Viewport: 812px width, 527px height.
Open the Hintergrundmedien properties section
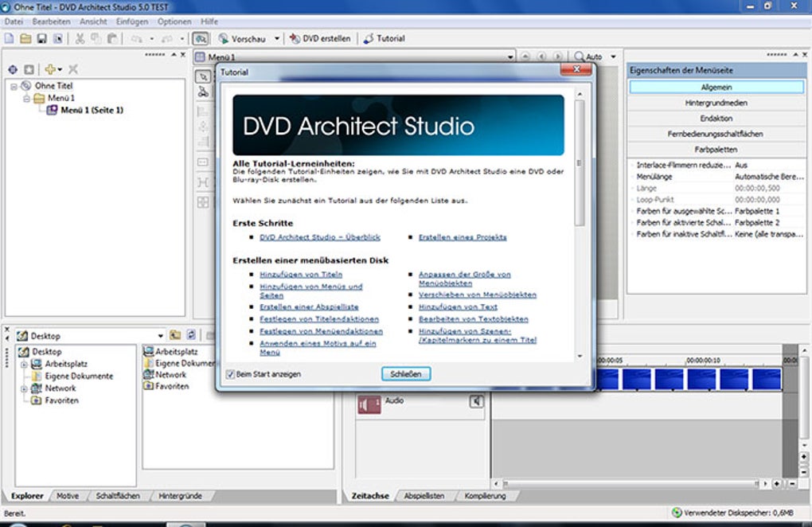(x=716, y=103)
